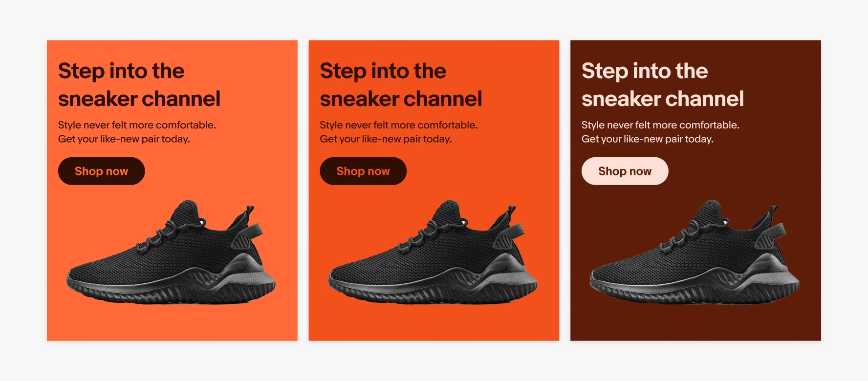868x381 pixels.
Task: Click white "Step into the" heading text
Action: pos(645,71)
